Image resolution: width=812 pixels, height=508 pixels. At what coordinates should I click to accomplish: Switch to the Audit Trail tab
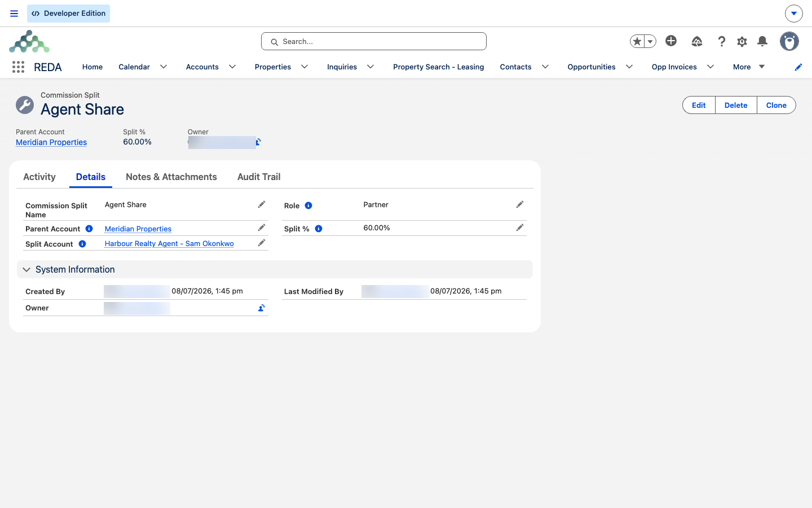click(259, 177)
